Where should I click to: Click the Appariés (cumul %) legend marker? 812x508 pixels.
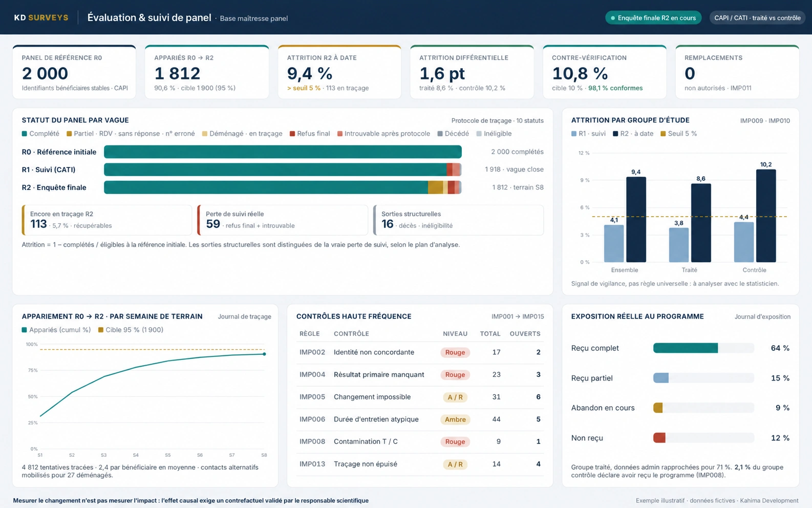pyautogui.click(x=24, y=330)
